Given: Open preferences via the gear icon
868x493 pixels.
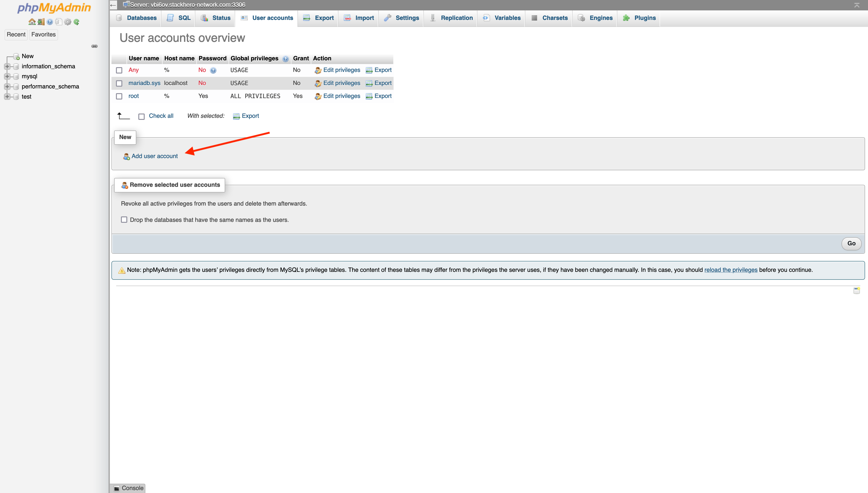Looking at the screenshot, I should point(68,22).
